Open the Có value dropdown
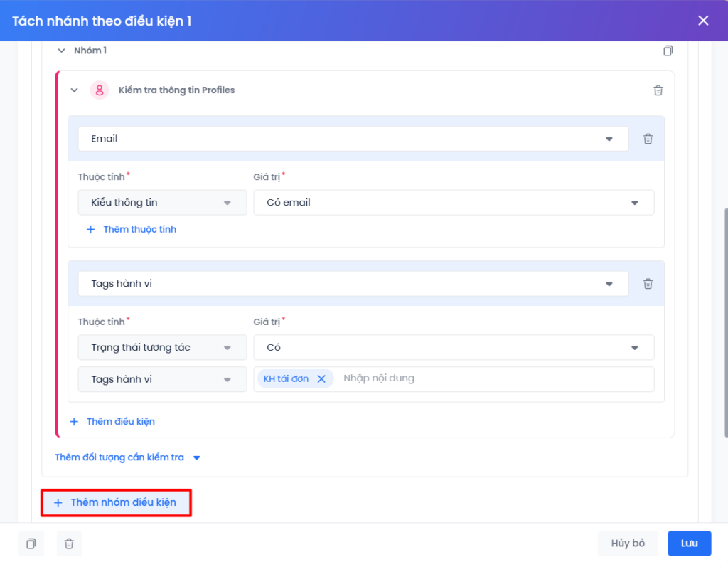This screenshot has width=728, height=562. tap(454, 347)
